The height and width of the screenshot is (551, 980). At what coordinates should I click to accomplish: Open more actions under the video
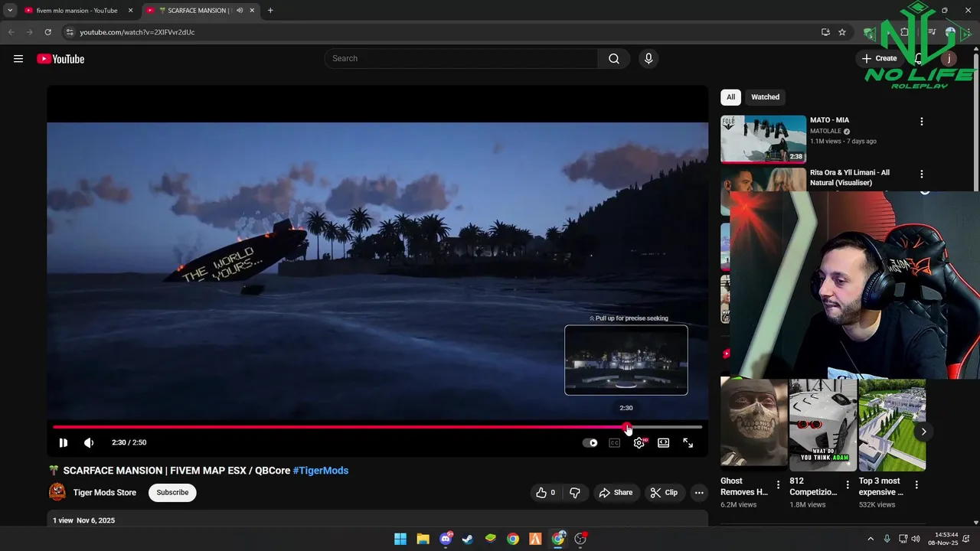[699, 493]
